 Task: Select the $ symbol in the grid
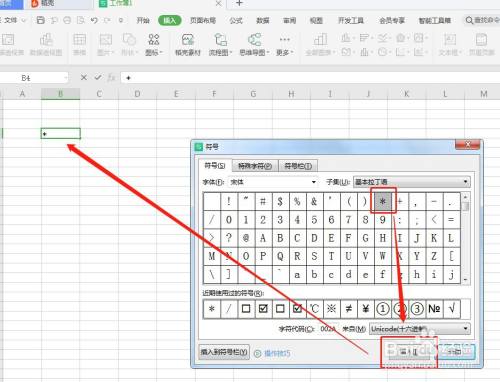(280, 201)
